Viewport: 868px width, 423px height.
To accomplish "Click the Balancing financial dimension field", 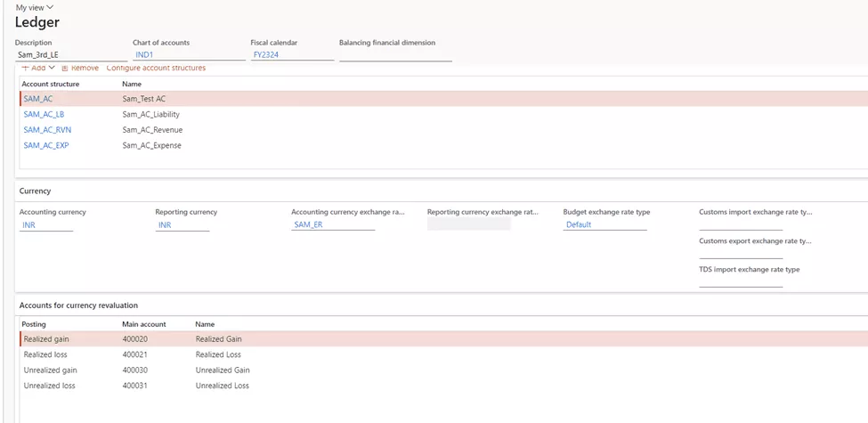I will (394, 54).
